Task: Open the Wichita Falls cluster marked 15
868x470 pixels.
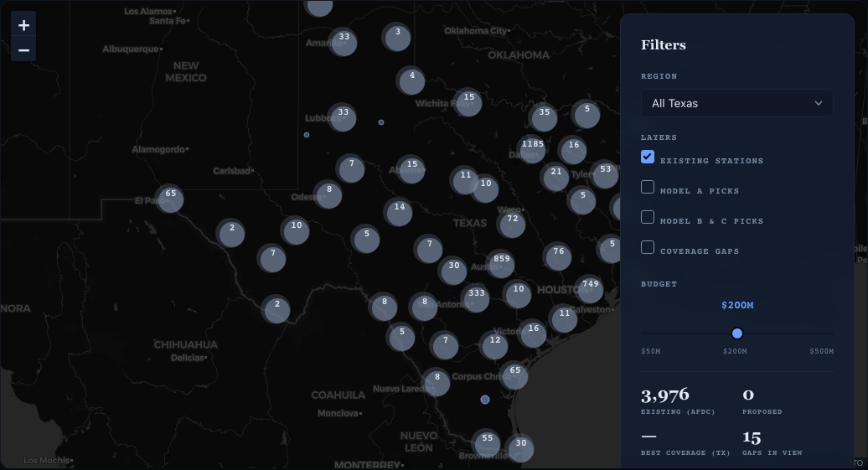Action: [468, 101]
